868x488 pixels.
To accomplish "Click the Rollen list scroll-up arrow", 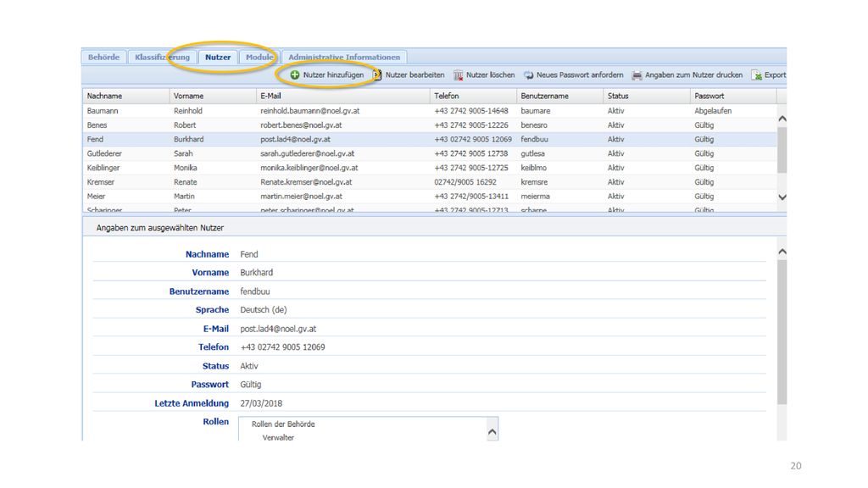I will coord(492,431).
